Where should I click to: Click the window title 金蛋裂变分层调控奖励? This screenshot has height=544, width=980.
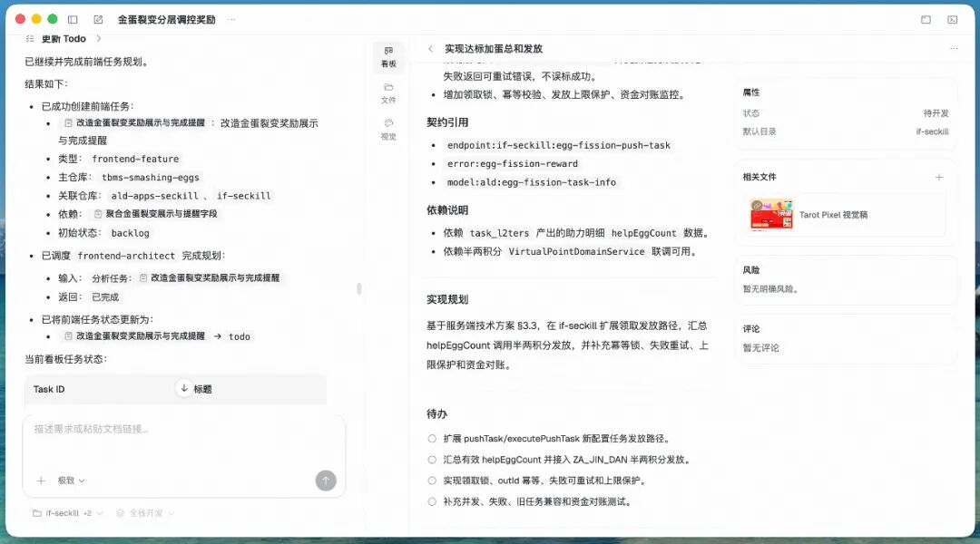point(167,19)
